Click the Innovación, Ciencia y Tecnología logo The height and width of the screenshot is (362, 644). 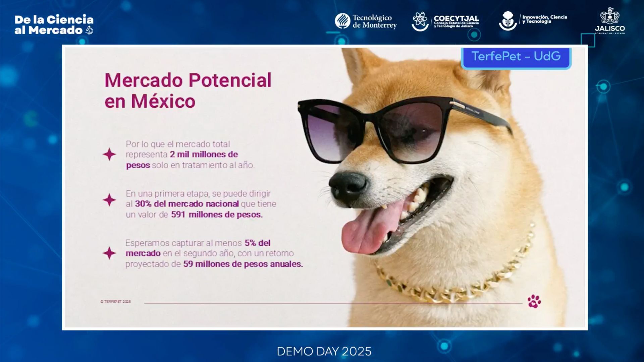pyautogui.click(x=508, y=20)
